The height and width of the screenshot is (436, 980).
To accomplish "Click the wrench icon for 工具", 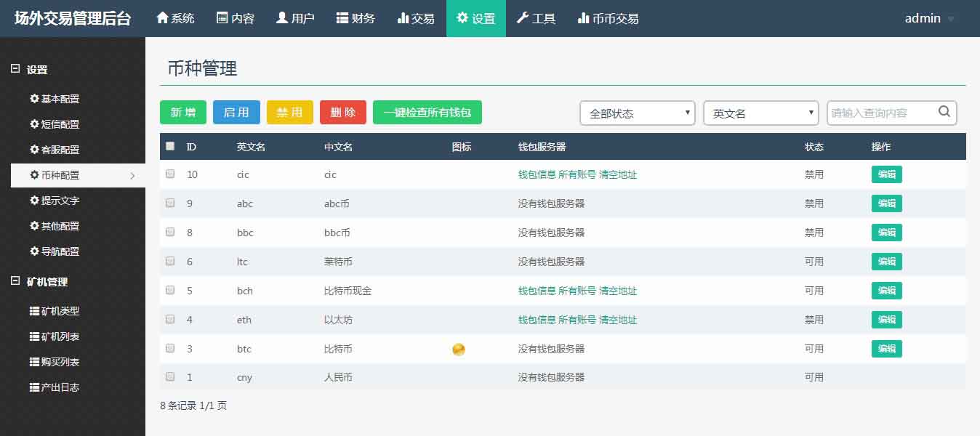I will click(522, 18).
